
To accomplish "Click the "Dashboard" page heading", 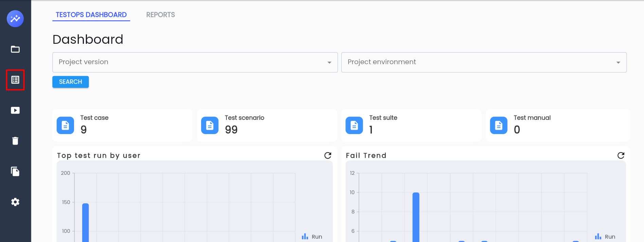I will (x=88, y=39).
